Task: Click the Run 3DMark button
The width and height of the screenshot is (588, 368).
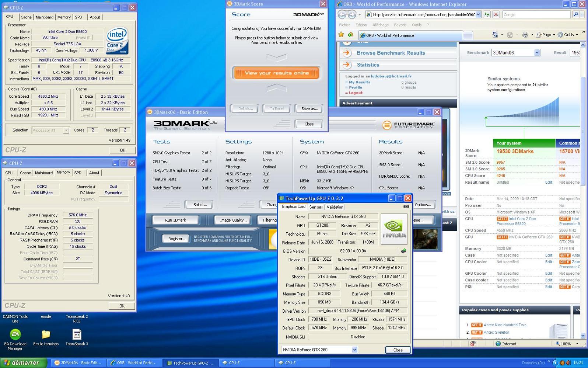Action: tap(175, 220)
